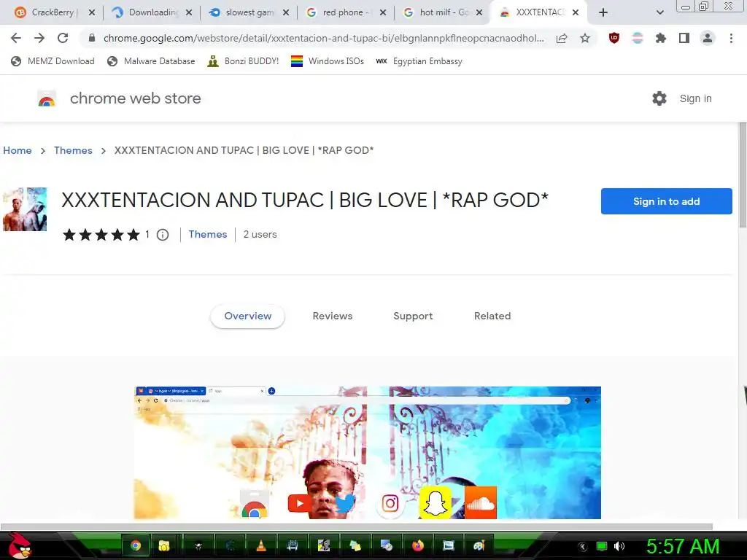The image size is (747, 560).
Task: Expand the tab search dropdown arrow
Action: pyautogui.click(x=659, y=13)
